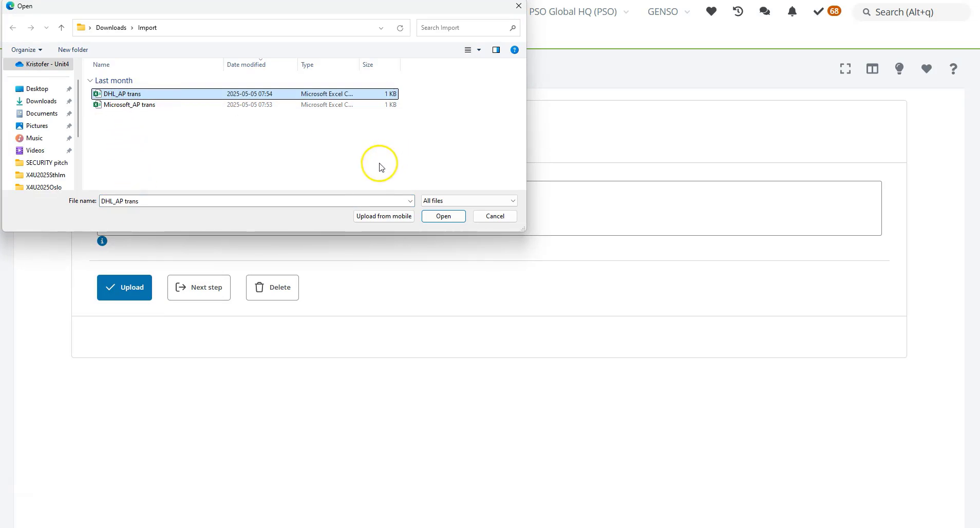Toggle the preview pane in the dialog toolbar

click(x=496, y=50)
